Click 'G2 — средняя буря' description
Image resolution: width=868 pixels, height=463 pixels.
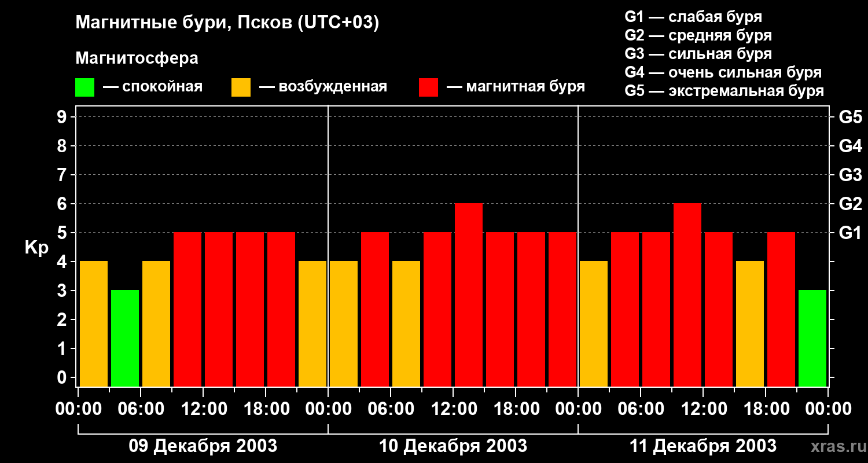pyautogui.click(x=698, y=35)
